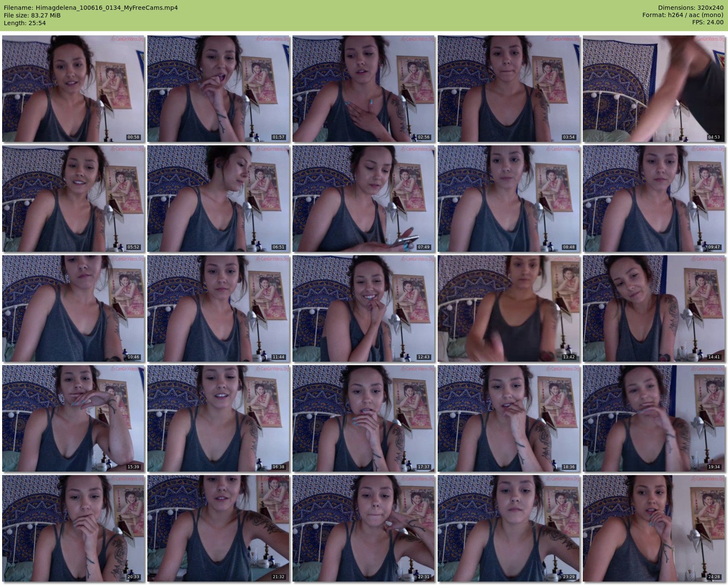Screen dimensions: 728x585
Task: Select the 'FPS: 24.00' text
Action: [x=708, y=23]
